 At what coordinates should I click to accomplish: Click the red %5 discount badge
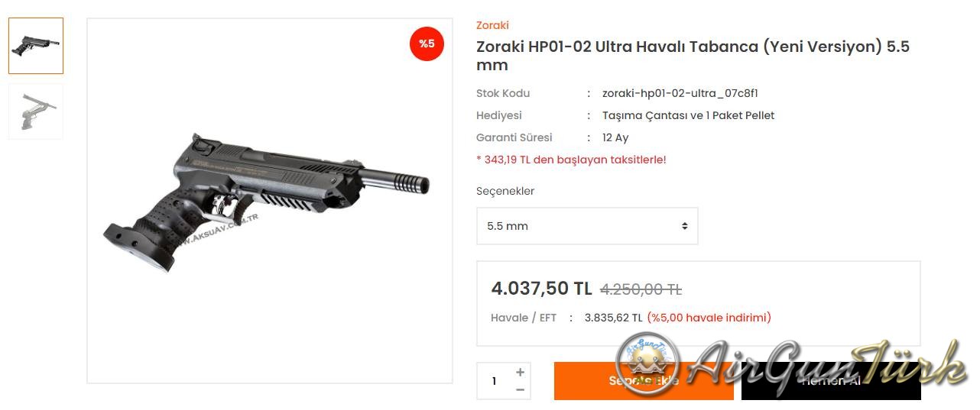point(427,44)
